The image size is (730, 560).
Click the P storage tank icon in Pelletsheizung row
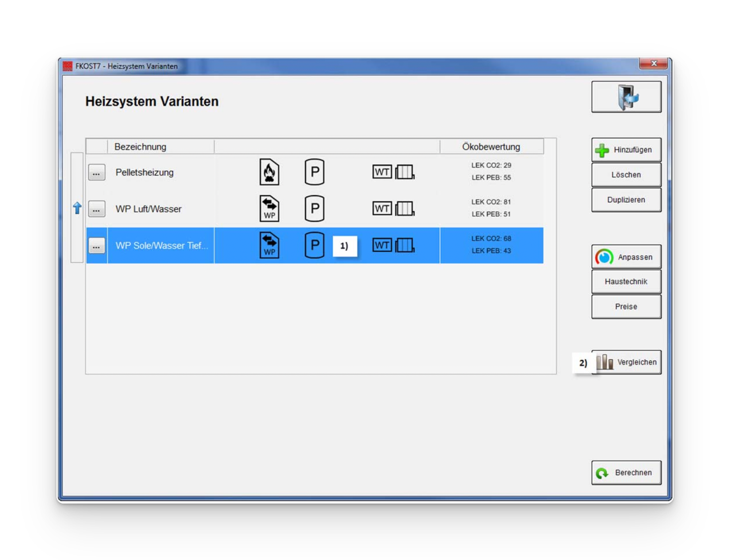coord(314,172)
